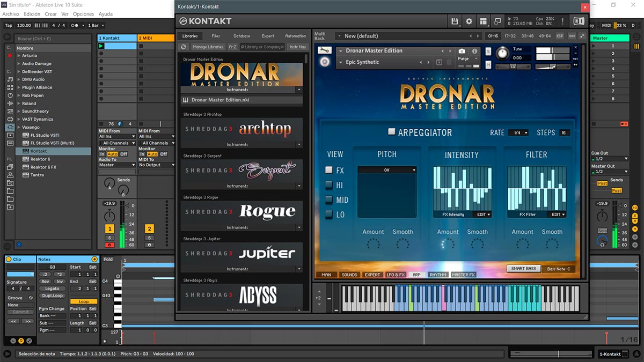Screen dimensions: 644x362
Task: Click the A-Z sort button in libraries
Action: (x=233, y=47)
